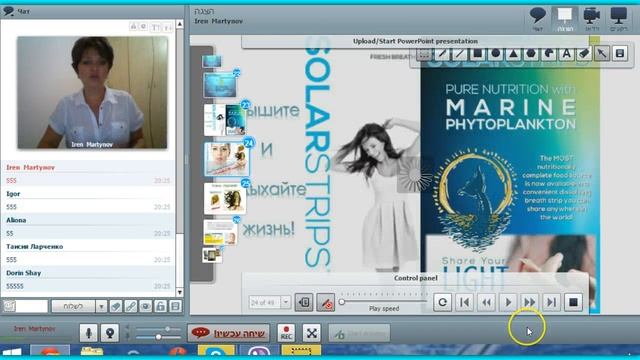Open the Control panel header bar
640x360 pixels.
(415, 278)
